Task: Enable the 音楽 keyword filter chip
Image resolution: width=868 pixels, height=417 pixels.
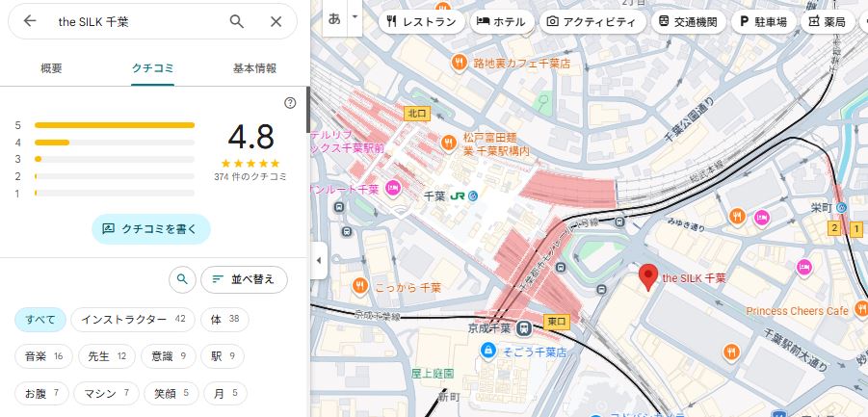Action: click(x=43, y=356)
